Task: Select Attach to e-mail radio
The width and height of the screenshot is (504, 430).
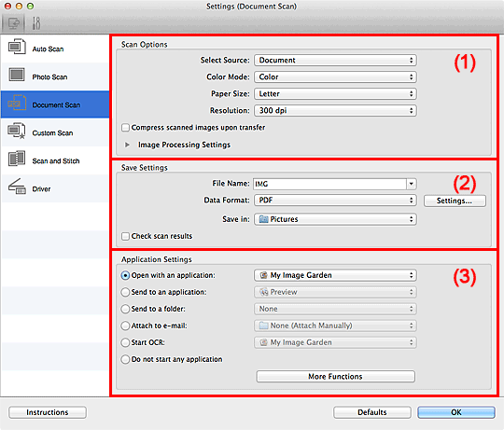Action: pyautogui.click(x=125, y=326)
